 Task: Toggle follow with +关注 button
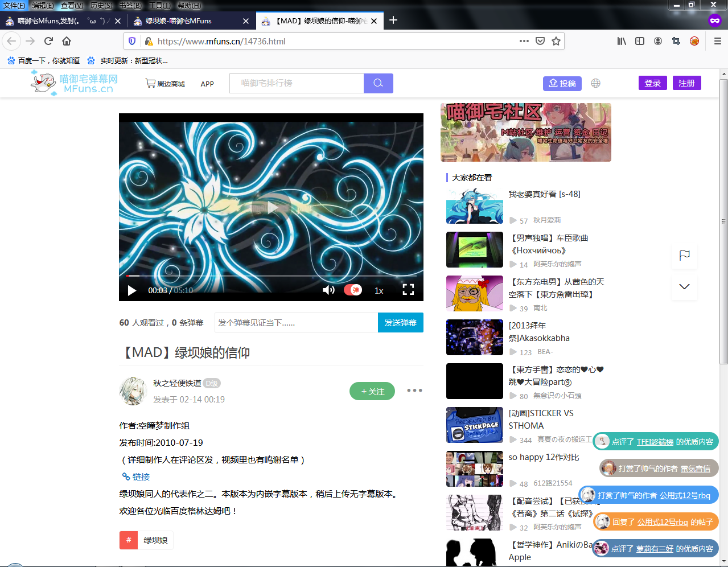(x=372, y=391)
